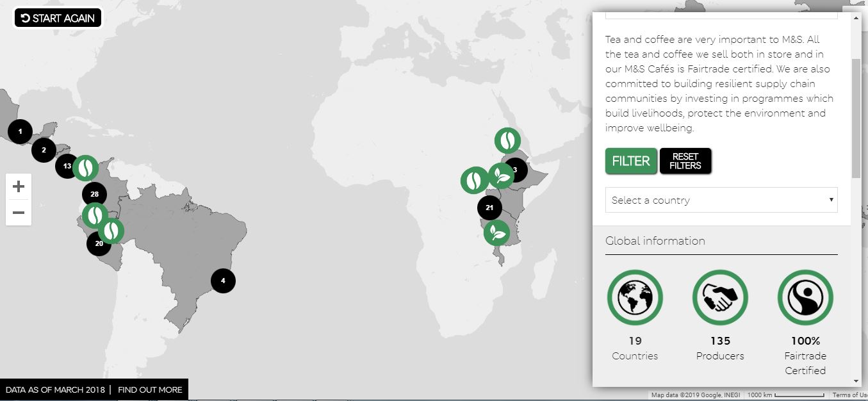Click the Fairtrade Certified icon
The width and height of the screenshot is (868, 401).
[x=805, y=298]
